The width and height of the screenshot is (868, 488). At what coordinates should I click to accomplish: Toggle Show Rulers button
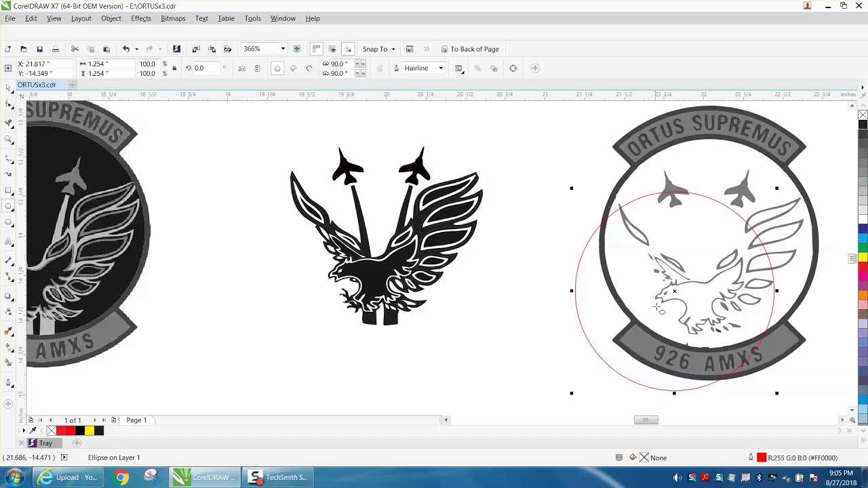[x=316, y=49]
